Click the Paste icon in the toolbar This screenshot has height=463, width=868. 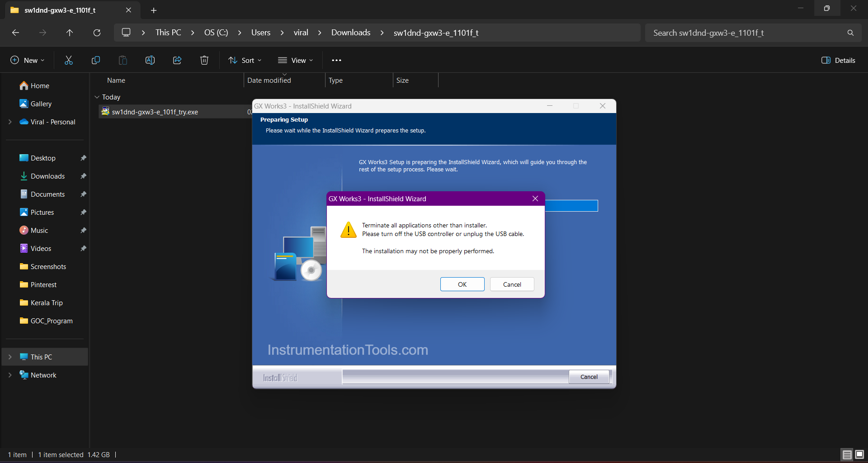pyautogui.click(x=123, y=60)
